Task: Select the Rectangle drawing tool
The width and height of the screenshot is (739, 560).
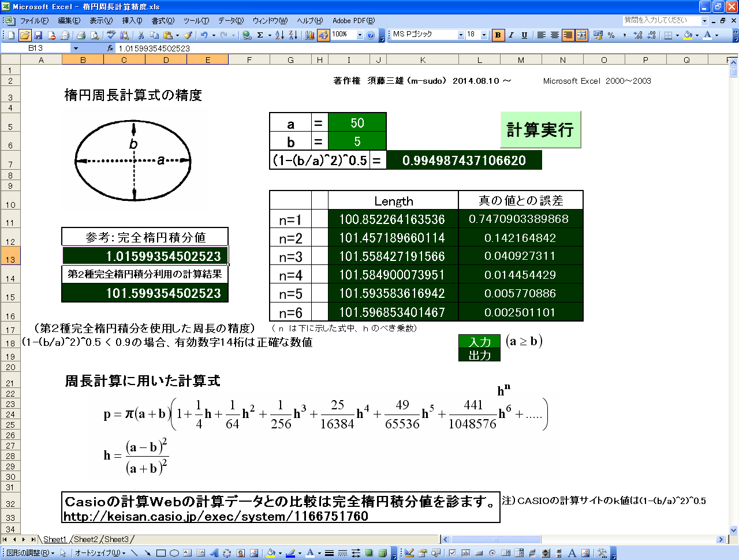Action: pos(161,553)
